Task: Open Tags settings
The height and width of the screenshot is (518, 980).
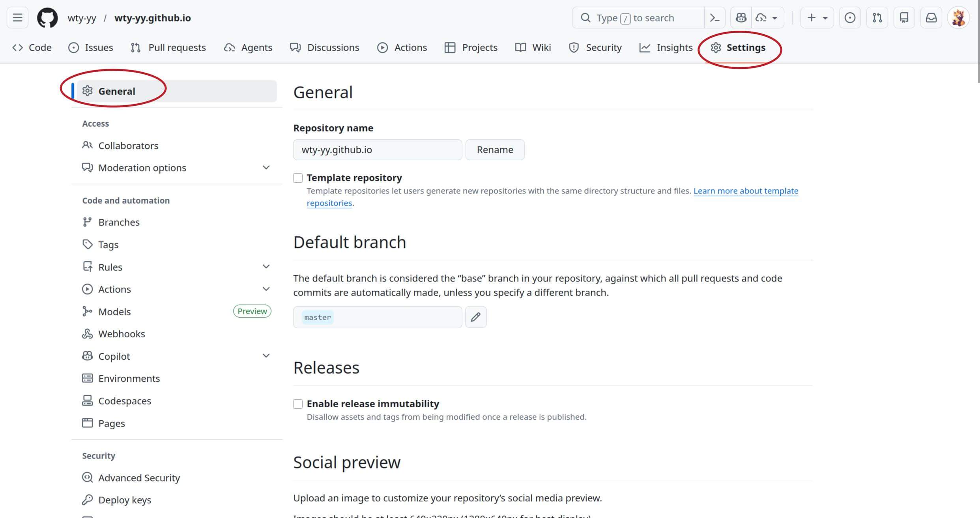Action: point(177,245)
